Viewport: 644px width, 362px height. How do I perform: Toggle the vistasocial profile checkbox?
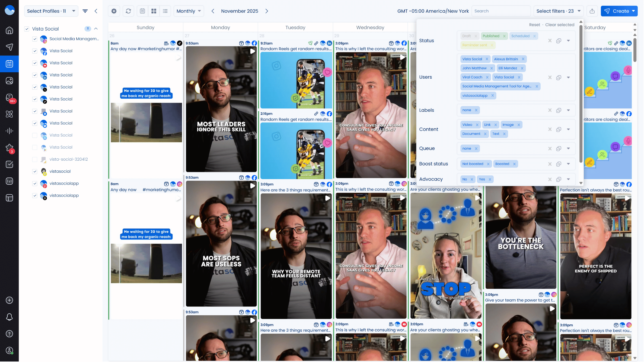click(35, 172)
